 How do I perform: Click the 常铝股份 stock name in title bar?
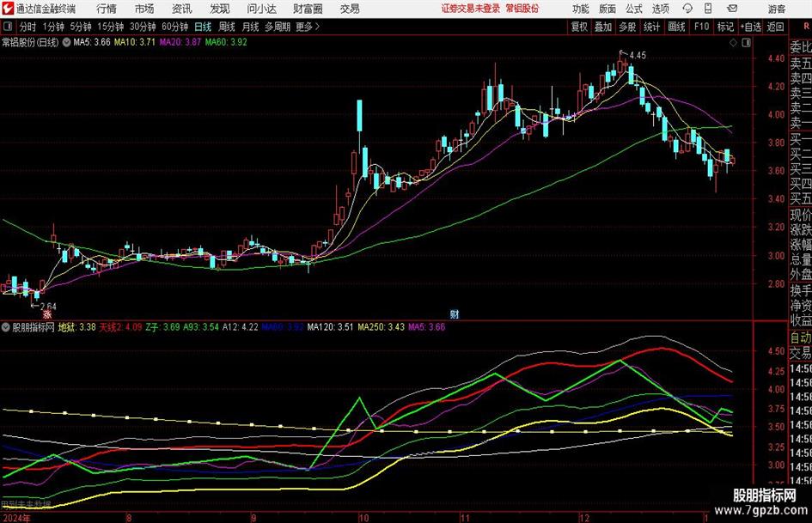point(522,9)
